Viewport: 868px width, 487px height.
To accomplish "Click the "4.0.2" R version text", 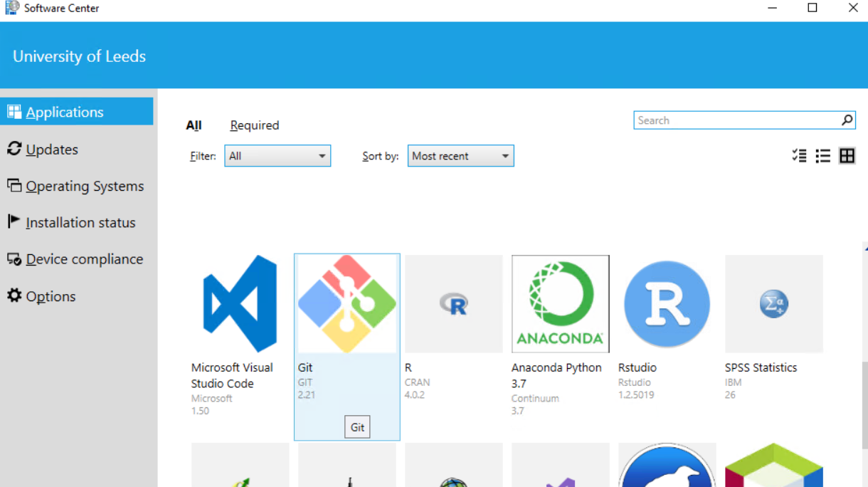I will click(x=414, y=394).
